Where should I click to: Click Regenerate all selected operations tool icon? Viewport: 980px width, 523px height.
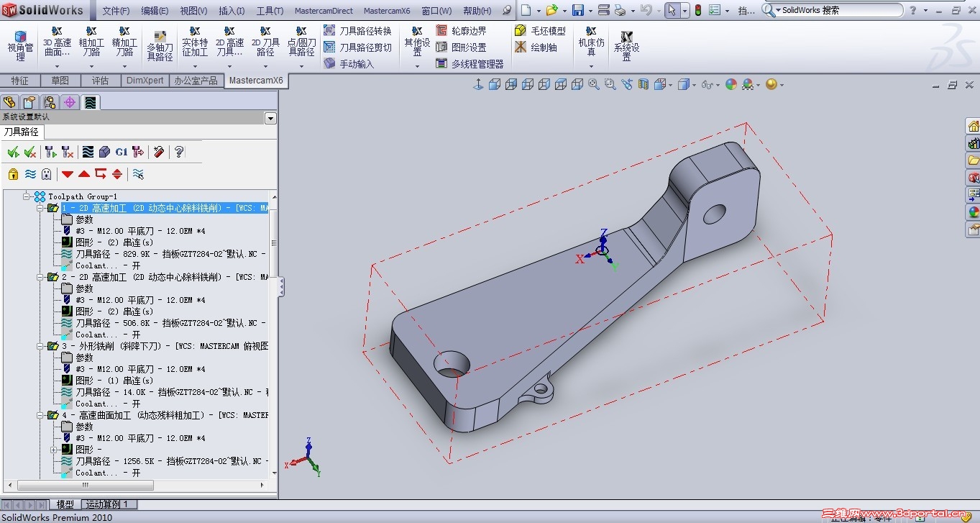(50, 152)
